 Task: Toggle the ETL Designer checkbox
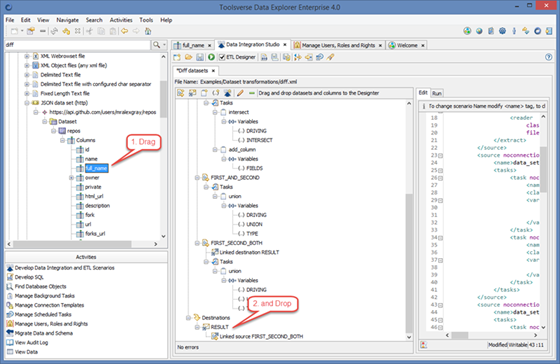pos(222,57)
